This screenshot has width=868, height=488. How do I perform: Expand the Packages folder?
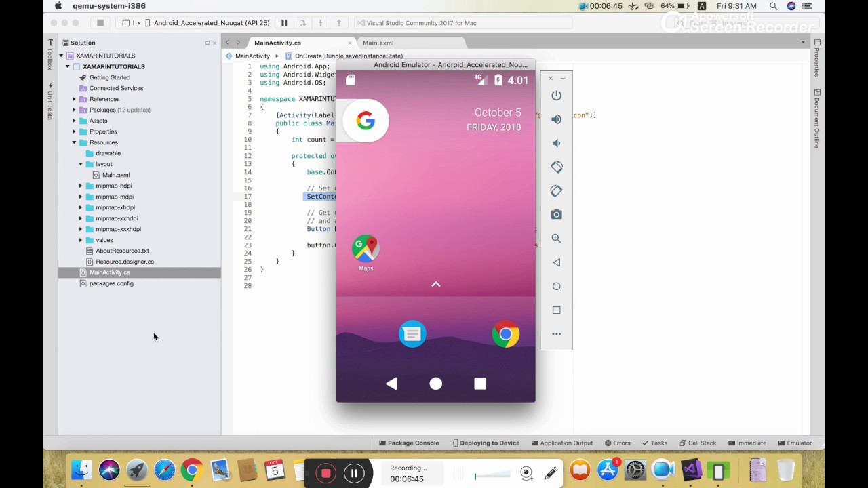74,110
